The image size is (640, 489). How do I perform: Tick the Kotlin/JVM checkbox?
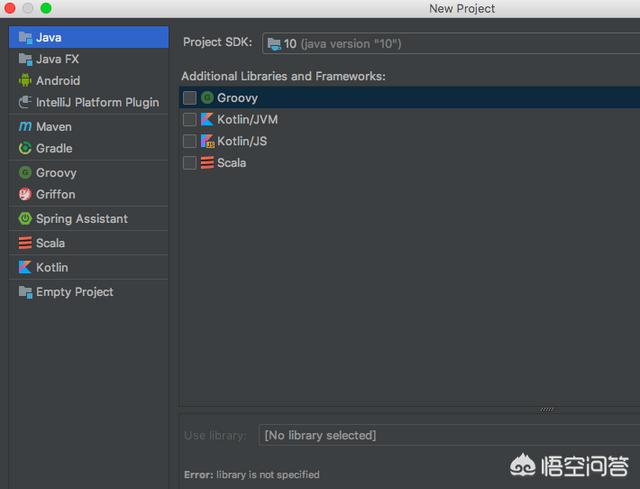click(189, 120)
